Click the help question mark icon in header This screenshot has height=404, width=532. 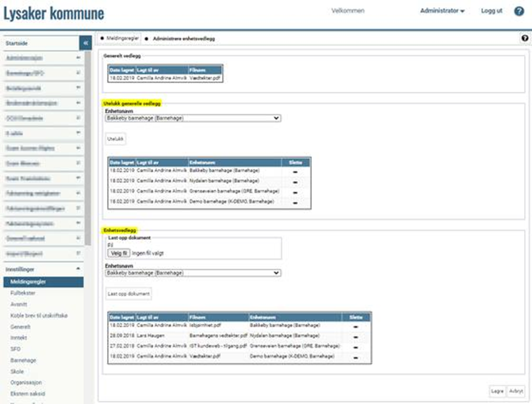(x=519, y=12)
